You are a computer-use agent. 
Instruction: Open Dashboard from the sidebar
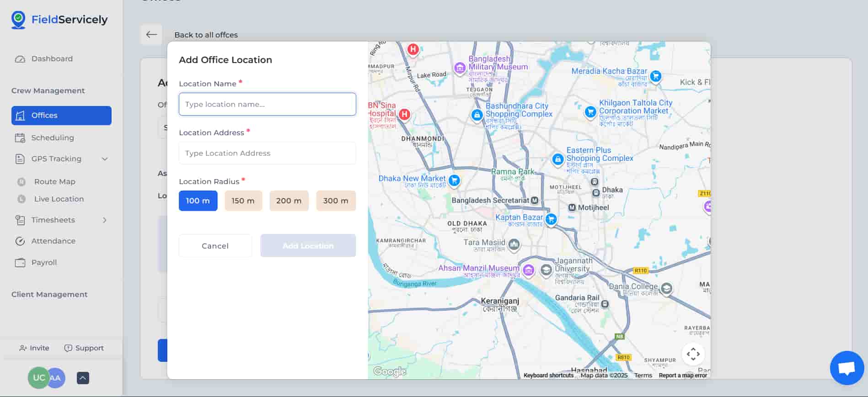pyautogui.click(x=52, y=58)
